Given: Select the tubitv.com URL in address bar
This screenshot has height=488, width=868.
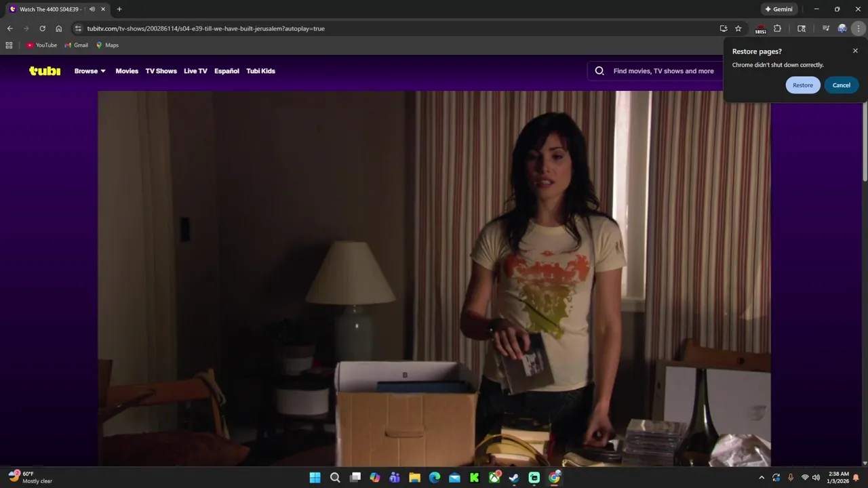Looking at the screenshot, I should click(x=205, y=28).
